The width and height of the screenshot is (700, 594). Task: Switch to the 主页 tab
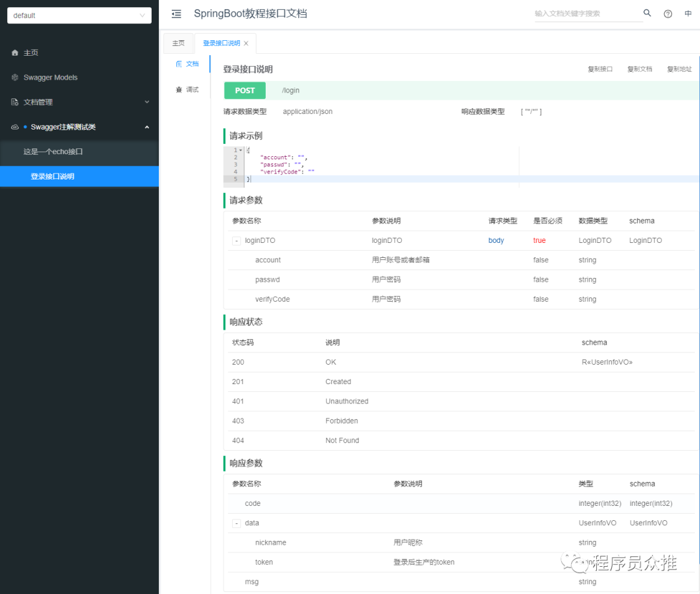pyautogui.click(x=179, y=43)
